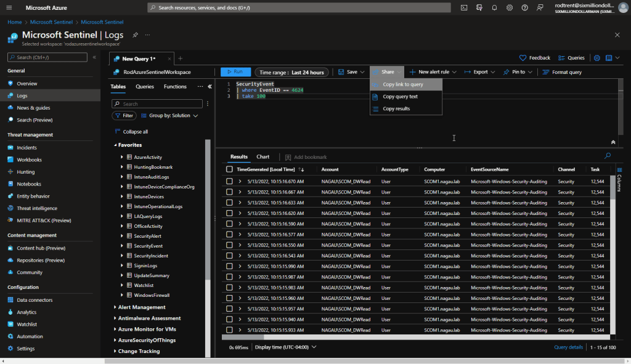Pin the Microsoft Sentinel Logs blade
Image resolution: width=631 pixels, height=364 pixels.
click(x=135, y=35)
